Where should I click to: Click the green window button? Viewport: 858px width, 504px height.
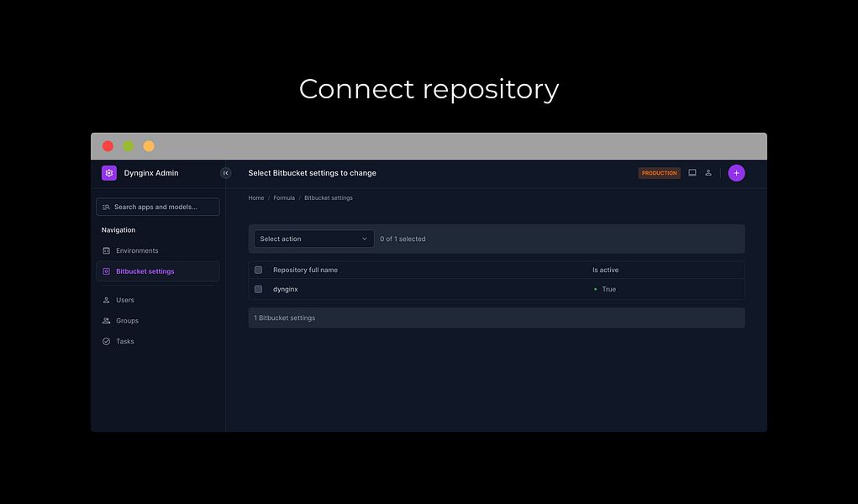tap(128, 146)
